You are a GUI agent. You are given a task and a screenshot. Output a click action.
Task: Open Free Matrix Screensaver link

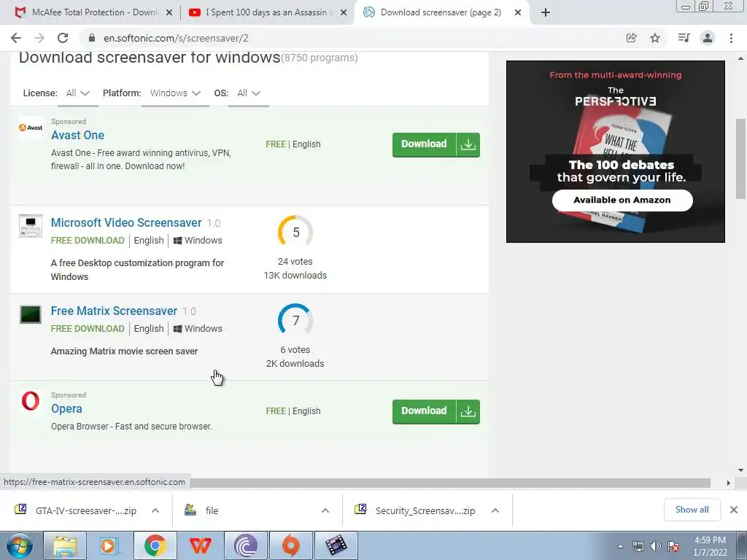(114, 311)
